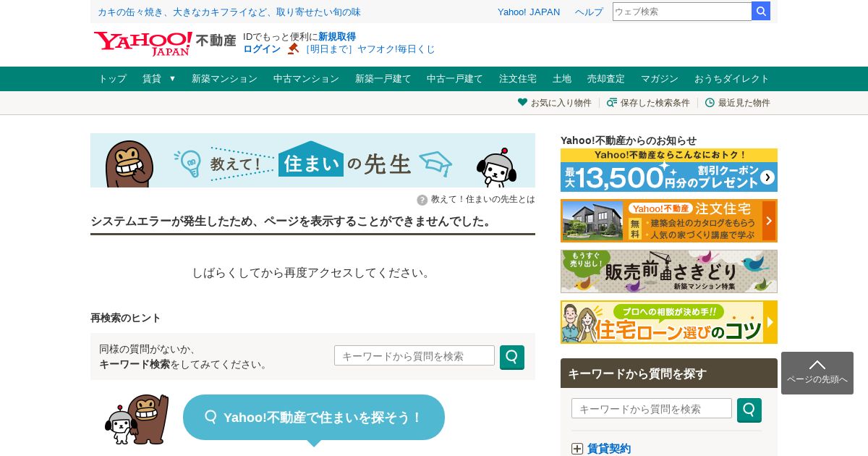
Task: Submit the main keyword search with green button
Action: 512,357
